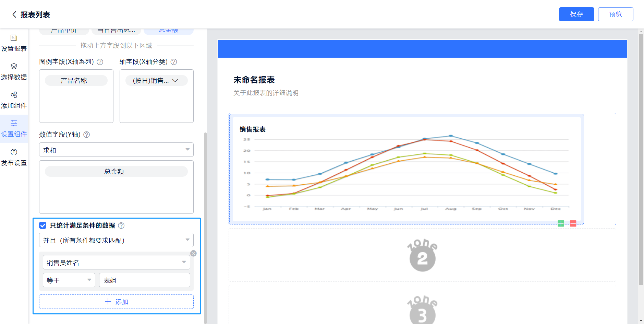The width and height of the screenshot is (644, 324).
Task: Click the green add icon under chart
Action: coord(561,224)
